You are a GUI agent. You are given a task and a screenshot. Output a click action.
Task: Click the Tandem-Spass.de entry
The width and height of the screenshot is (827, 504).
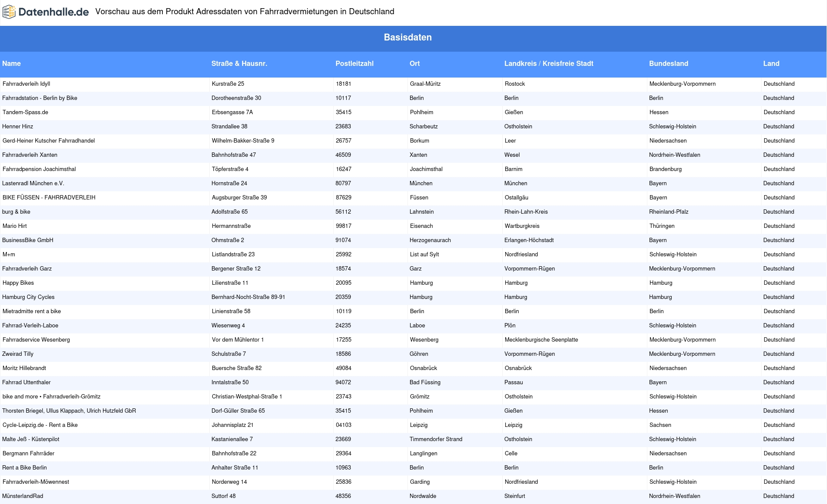click(25, 112)
